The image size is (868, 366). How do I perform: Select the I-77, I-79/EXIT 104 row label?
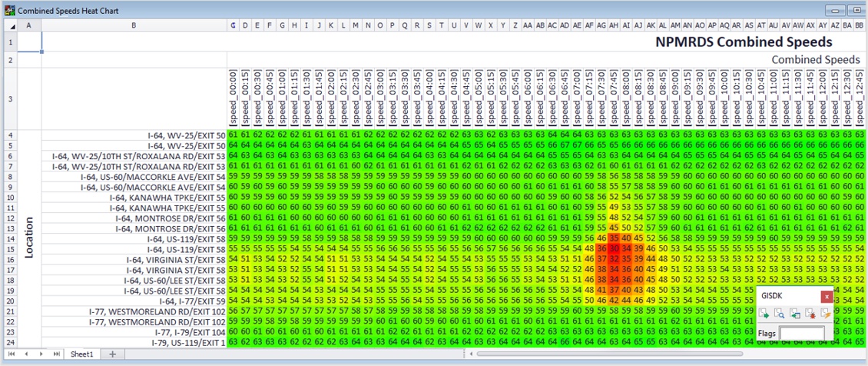(x=134, y=332)
